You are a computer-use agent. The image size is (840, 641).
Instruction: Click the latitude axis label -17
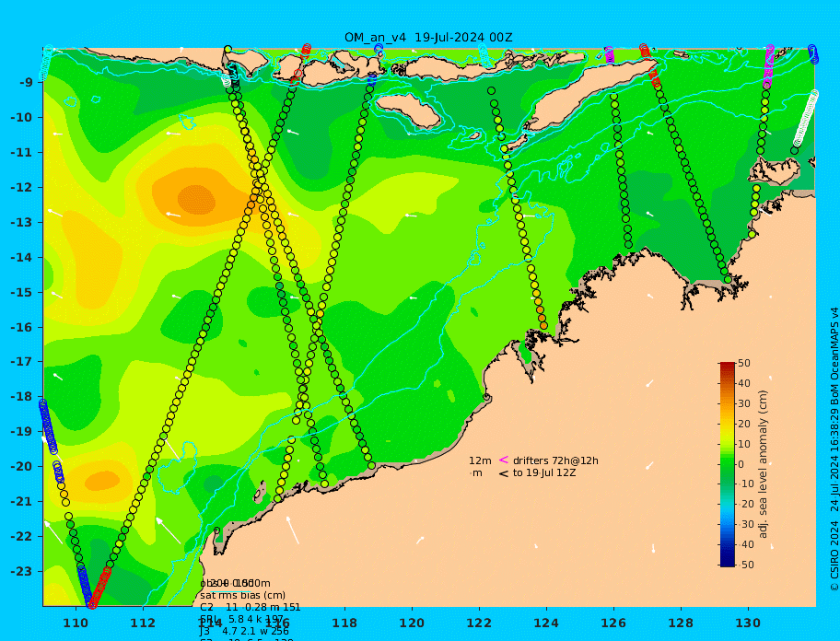[21, 362]
